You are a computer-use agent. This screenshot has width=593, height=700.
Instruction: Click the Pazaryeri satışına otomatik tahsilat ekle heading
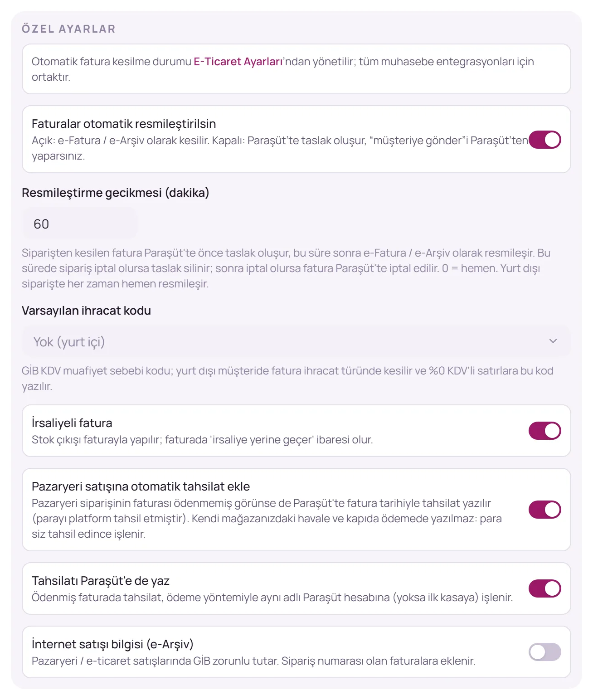[141, 486]
